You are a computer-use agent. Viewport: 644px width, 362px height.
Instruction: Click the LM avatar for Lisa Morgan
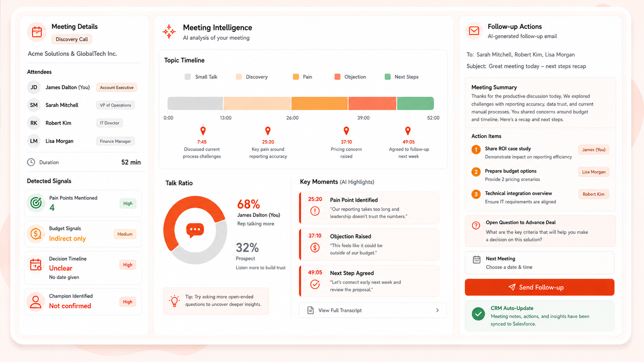[x=34, y=141]
